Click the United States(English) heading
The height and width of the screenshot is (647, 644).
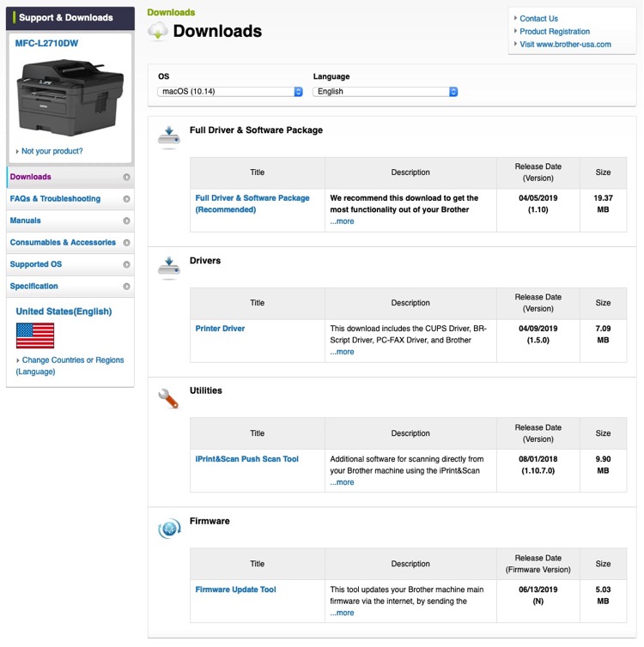(x=64, y=311)
